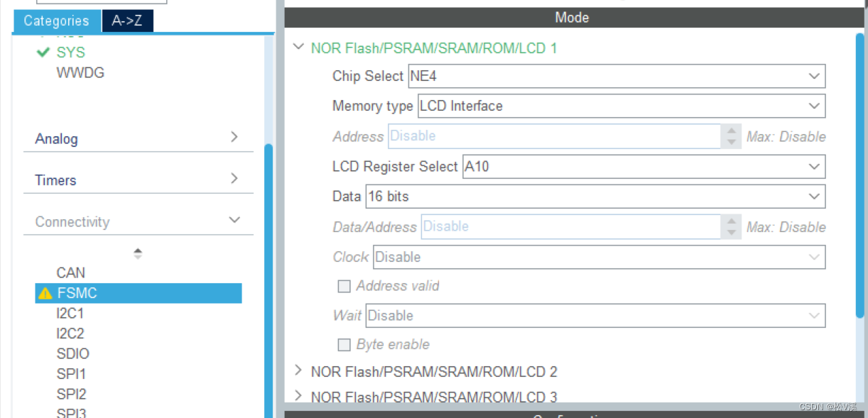
Task: Expand the Analog category
Action: click(x=234, y=137)
